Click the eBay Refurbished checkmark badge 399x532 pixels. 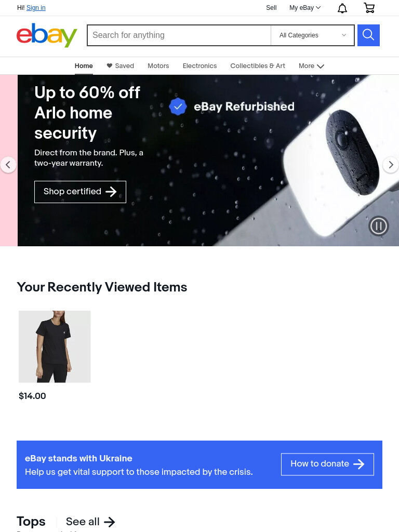point(178,107)
